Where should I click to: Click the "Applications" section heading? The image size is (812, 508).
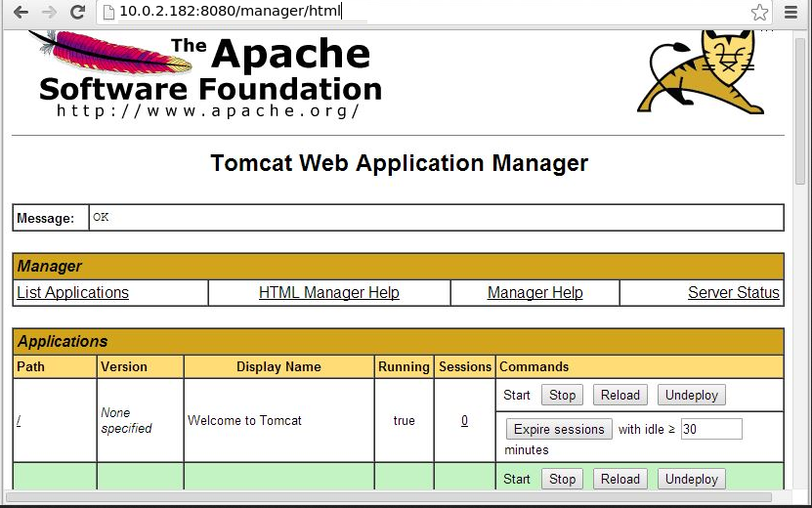tap(63, 341)
